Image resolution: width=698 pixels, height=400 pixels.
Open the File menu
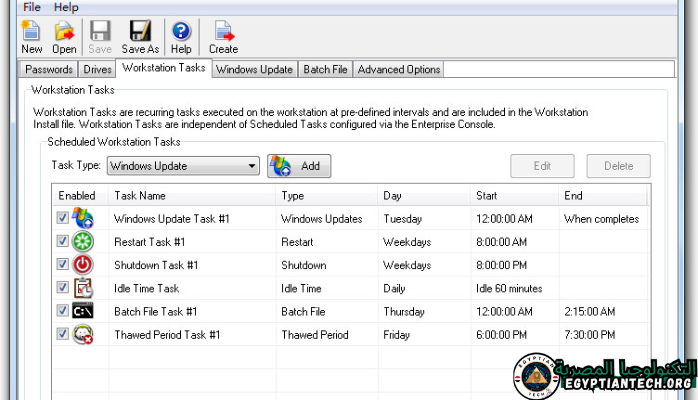[32, 7]
